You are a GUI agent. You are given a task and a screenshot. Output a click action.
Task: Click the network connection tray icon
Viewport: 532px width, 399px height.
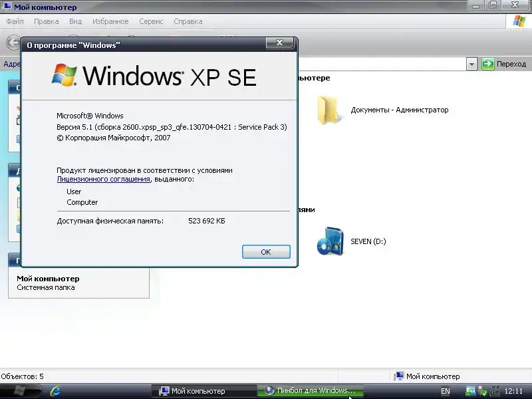pos(470,391)
